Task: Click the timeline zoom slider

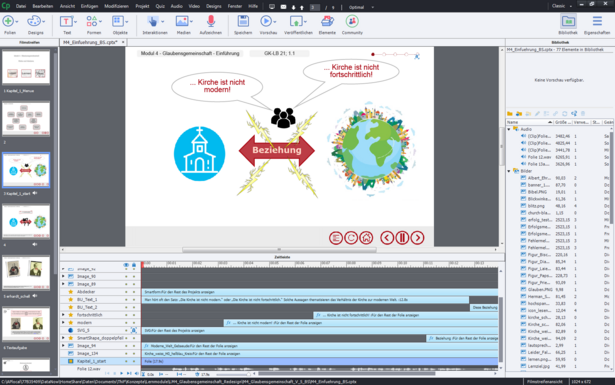Action: [x=232, y=374]
